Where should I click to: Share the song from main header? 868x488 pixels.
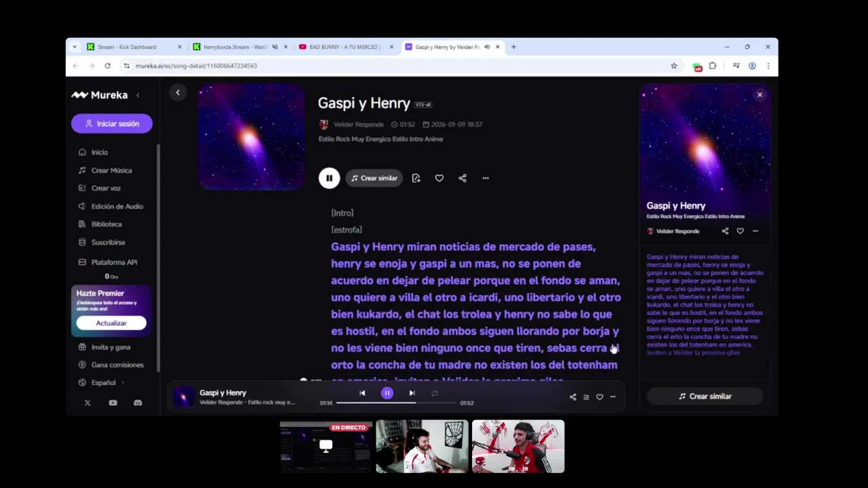[x=462, y=178]
